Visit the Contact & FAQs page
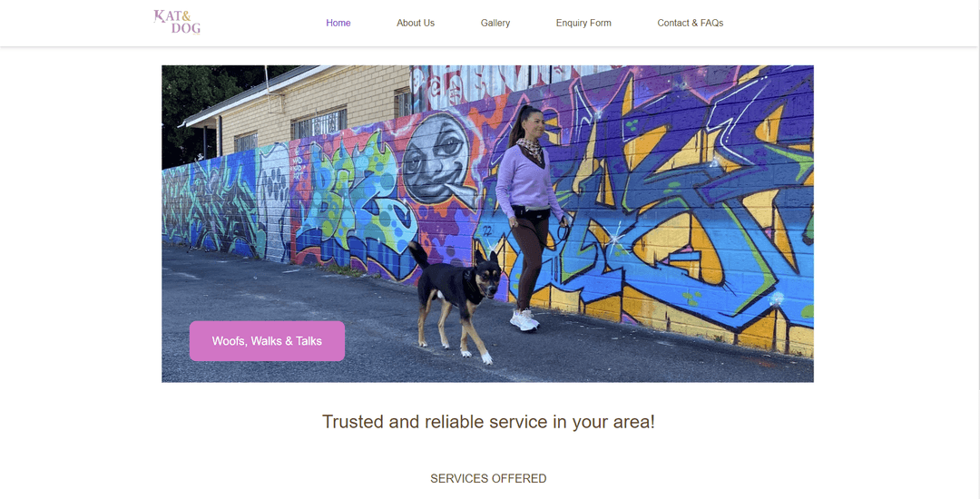Viewport: 980px width, 499px height. pos(690,23)
